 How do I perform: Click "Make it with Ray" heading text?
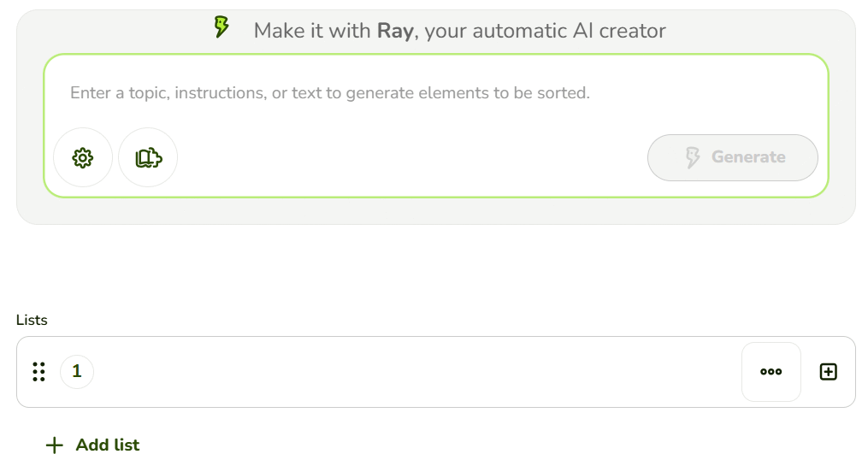click(459, 31)
